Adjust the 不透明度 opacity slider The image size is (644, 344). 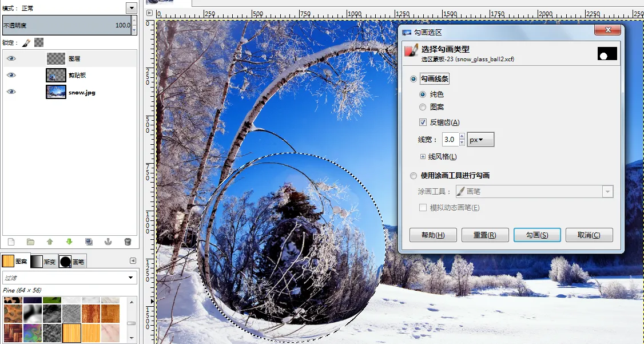(x=67, y=26)
